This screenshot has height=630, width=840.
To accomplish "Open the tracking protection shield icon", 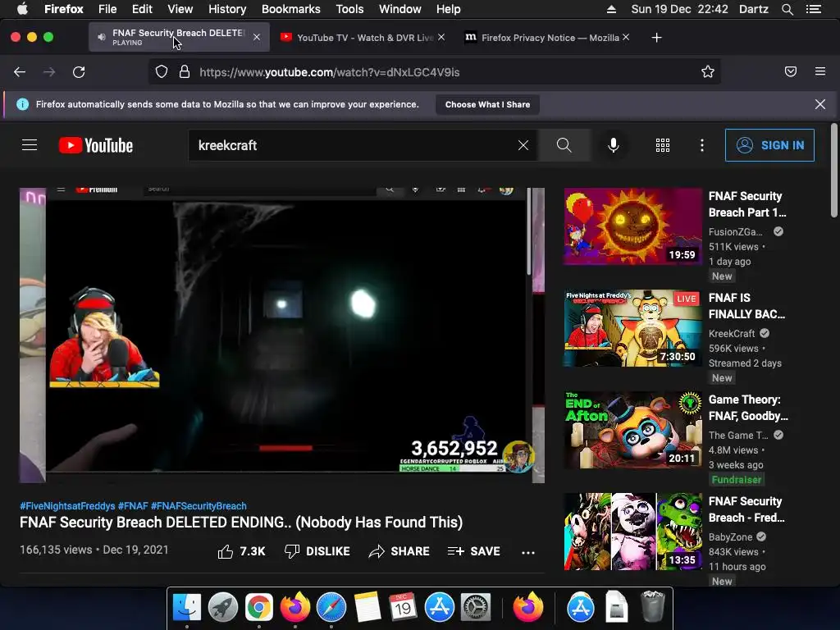I will [x=162, y=72].
